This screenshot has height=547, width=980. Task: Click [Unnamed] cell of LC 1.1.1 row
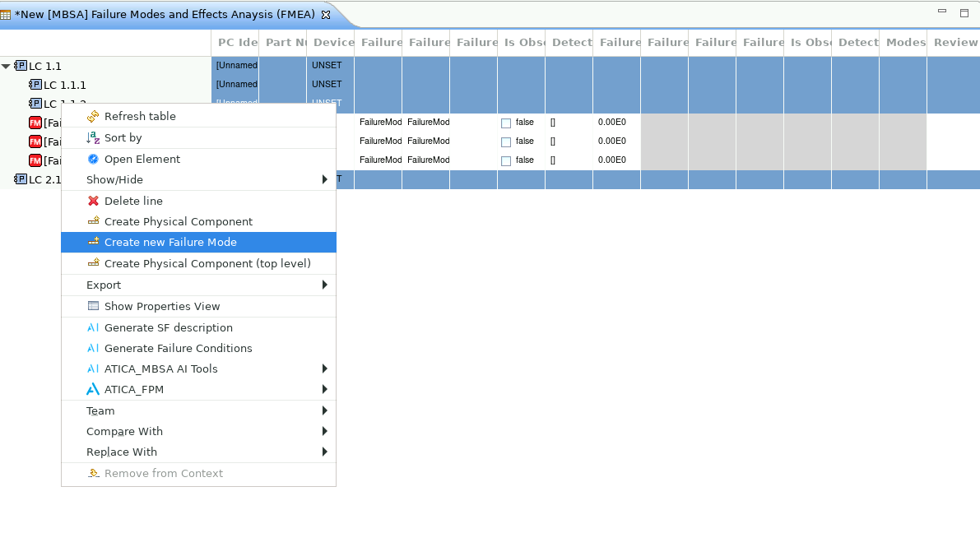coord(236,84)
